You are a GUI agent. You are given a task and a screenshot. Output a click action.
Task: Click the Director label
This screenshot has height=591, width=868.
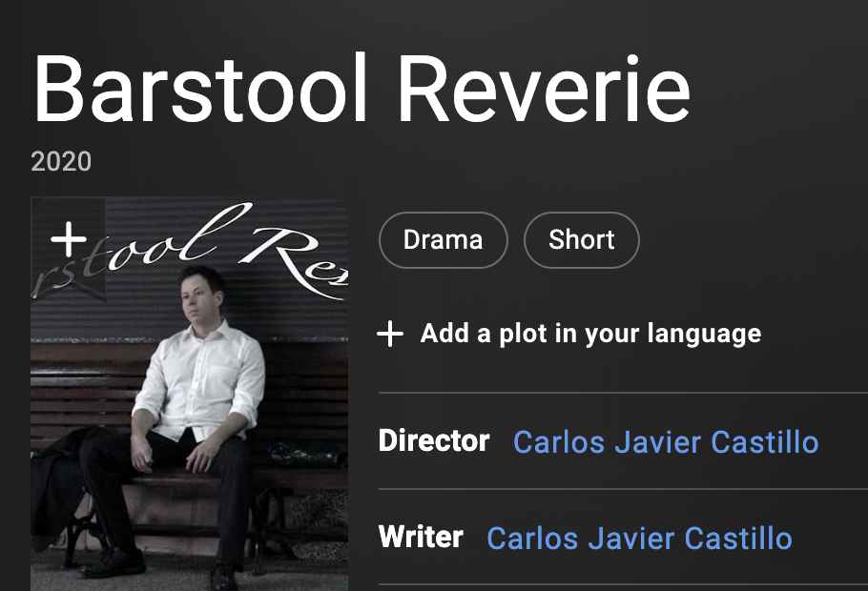(x=433, y=441)
